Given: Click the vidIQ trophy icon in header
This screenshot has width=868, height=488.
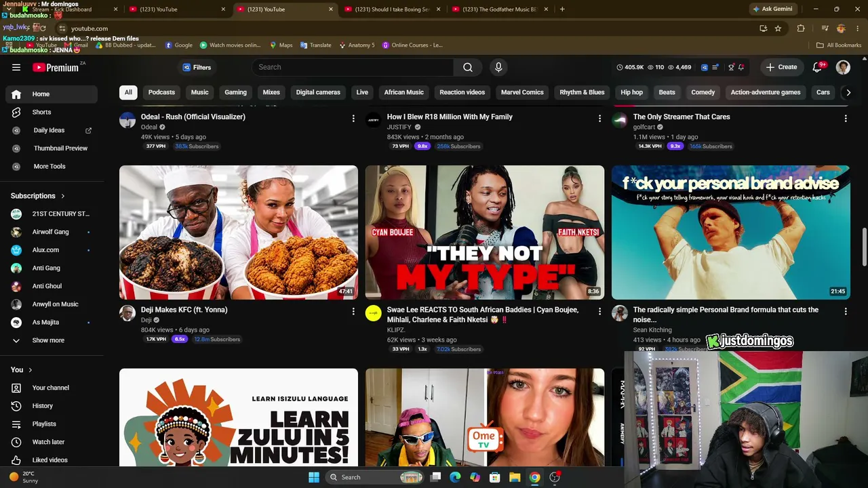Looking at the screenshot, I should 731,67.
